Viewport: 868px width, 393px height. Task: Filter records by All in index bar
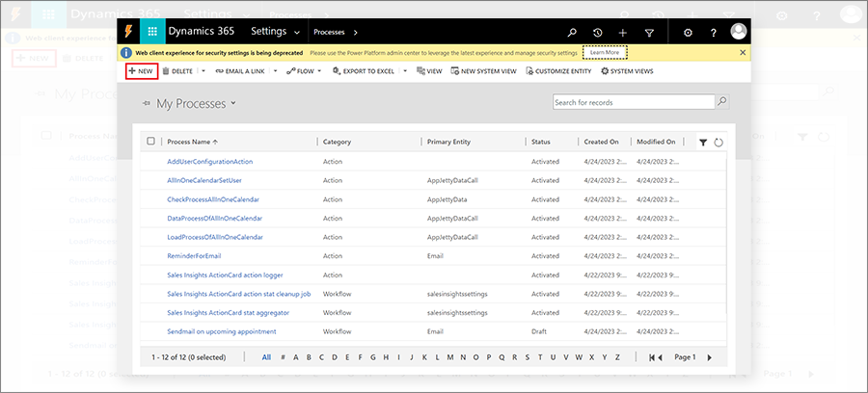tap(266, 357)
